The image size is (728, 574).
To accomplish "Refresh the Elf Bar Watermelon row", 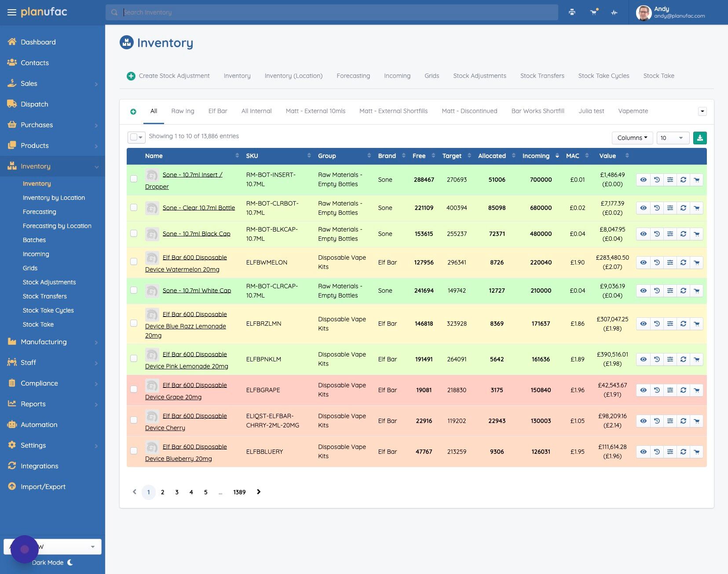I will [683, 262].
